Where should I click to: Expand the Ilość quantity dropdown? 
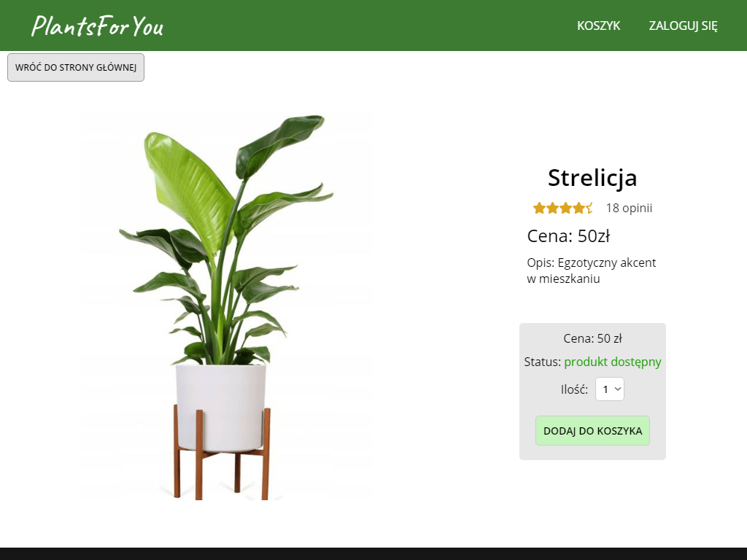pos(610,389)
